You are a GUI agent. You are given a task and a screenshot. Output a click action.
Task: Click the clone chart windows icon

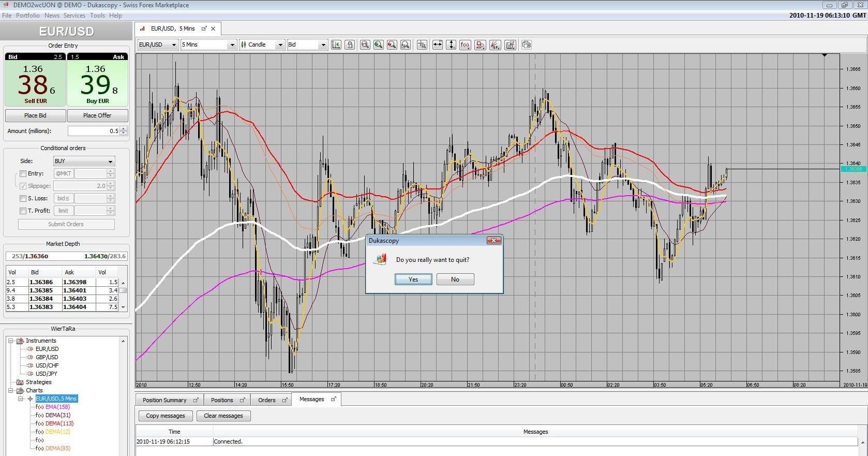point(527,45)
